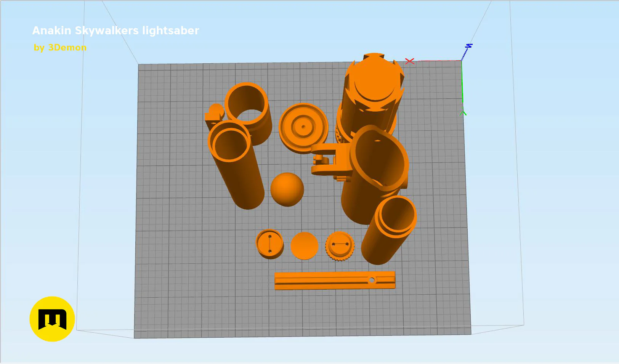Select the plain flat disc part
The image size is (619, 364).
(x=304, y=246)
